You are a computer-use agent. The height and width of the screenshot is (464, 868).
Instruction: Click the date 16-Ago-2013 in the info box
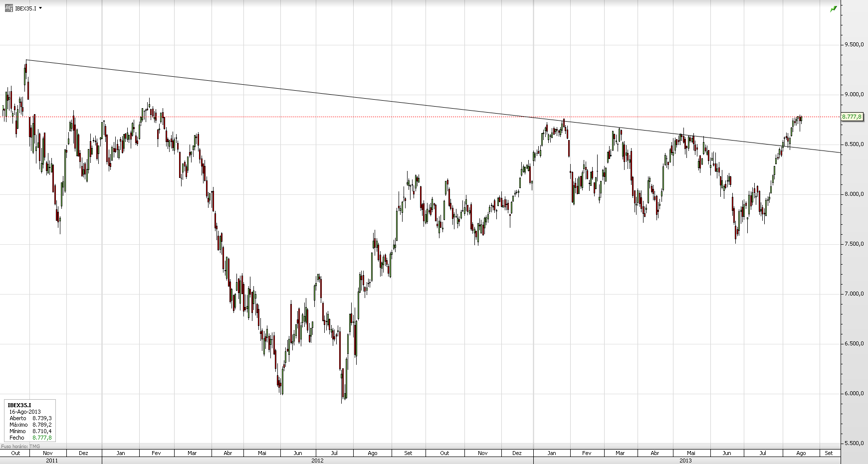pyautogui.click(x=25, y=412)
